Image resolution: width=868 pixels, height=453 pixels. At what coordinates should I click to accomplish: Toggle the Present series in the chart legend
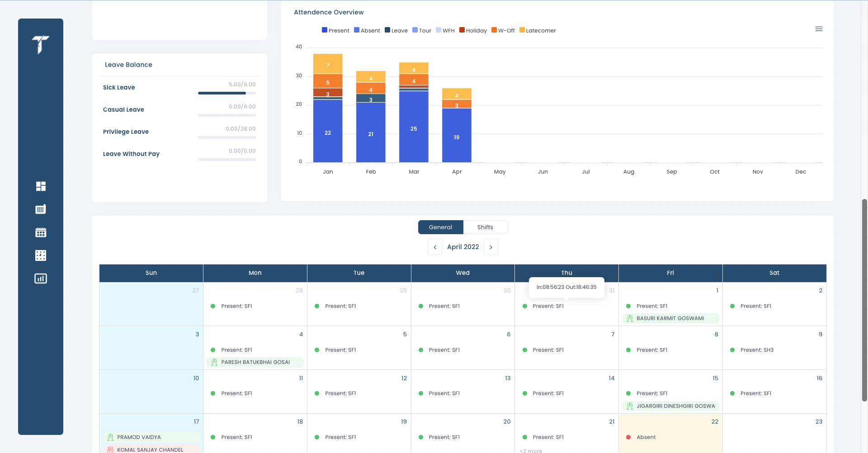(x=335, y=30)
